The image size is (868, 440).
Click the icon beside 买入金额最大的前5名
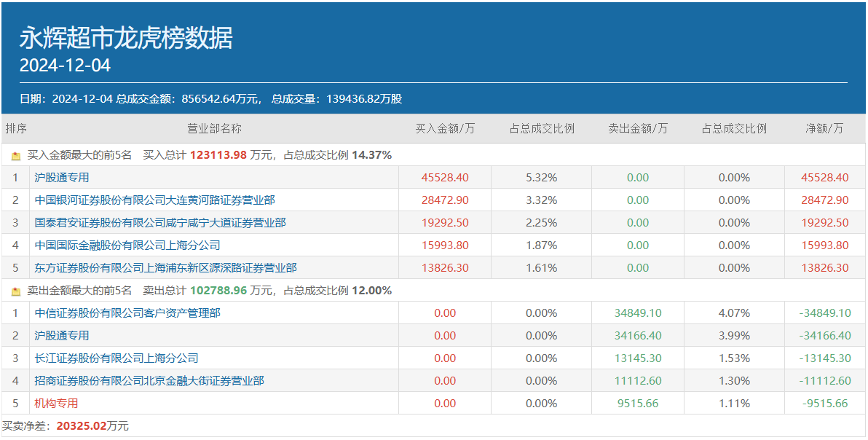tap(16, 155)
